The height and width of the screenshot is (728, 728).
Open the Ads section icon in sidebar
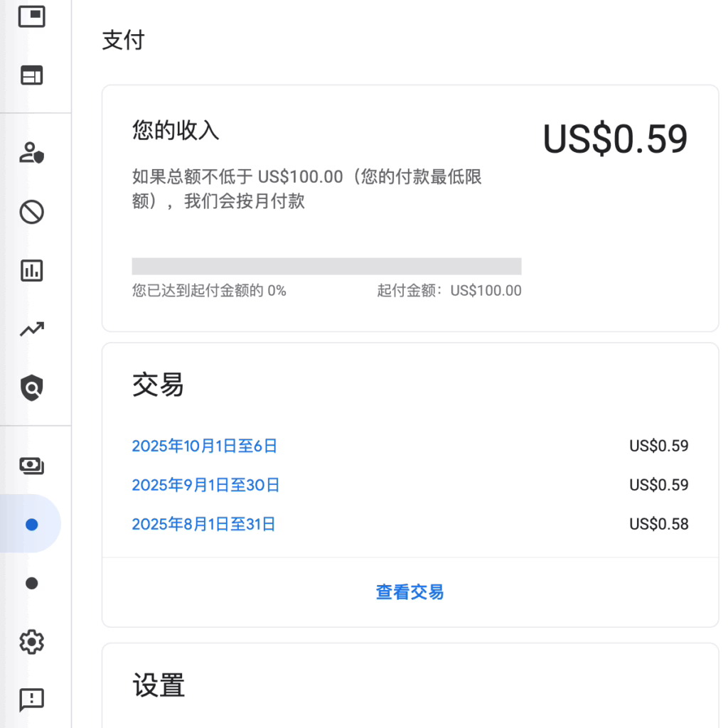(31, 16)
